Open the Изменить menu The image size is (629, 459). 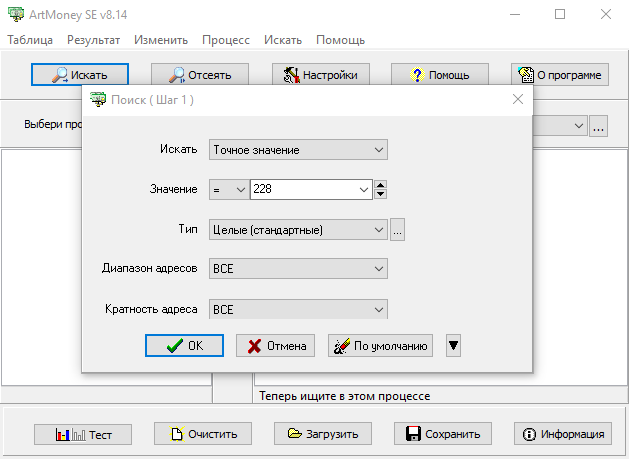coord(161,40)
